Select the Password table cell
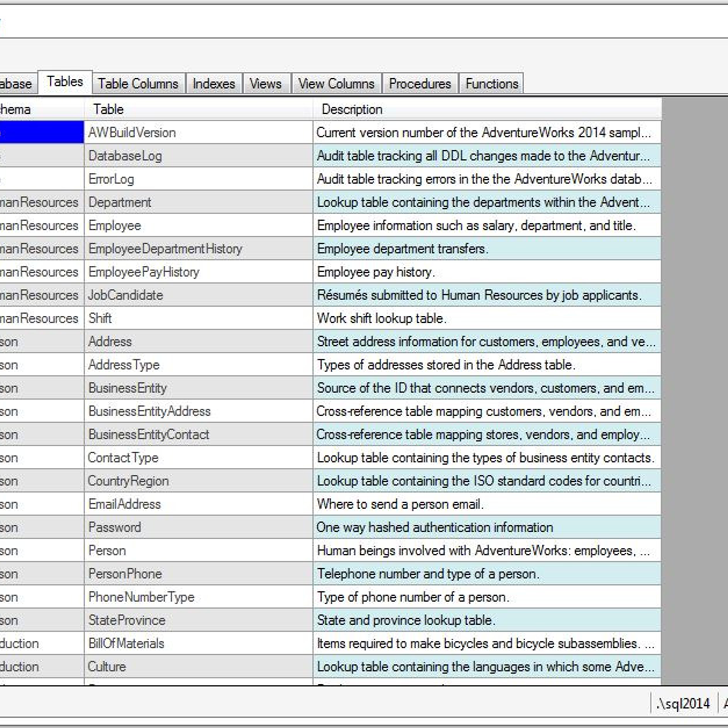This screenshot has width=728, height=728. [x=198, y=527]
